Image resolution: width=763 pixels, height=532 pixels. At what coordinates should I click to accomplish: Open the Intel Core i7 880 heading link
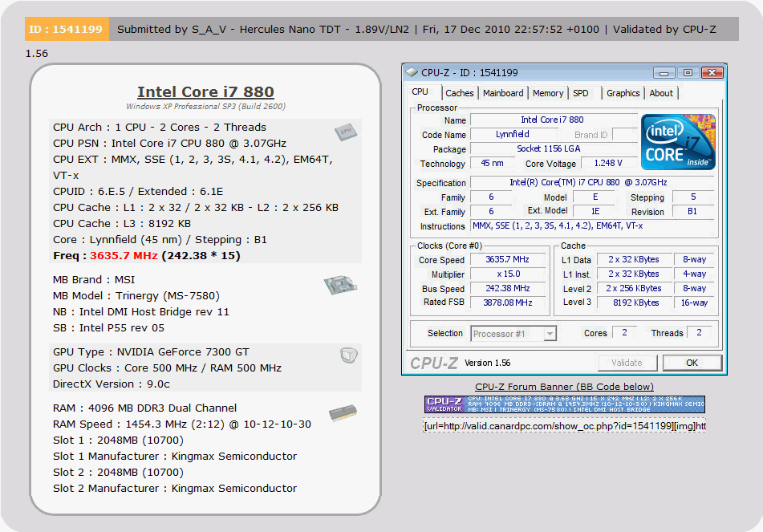point(205,91)
